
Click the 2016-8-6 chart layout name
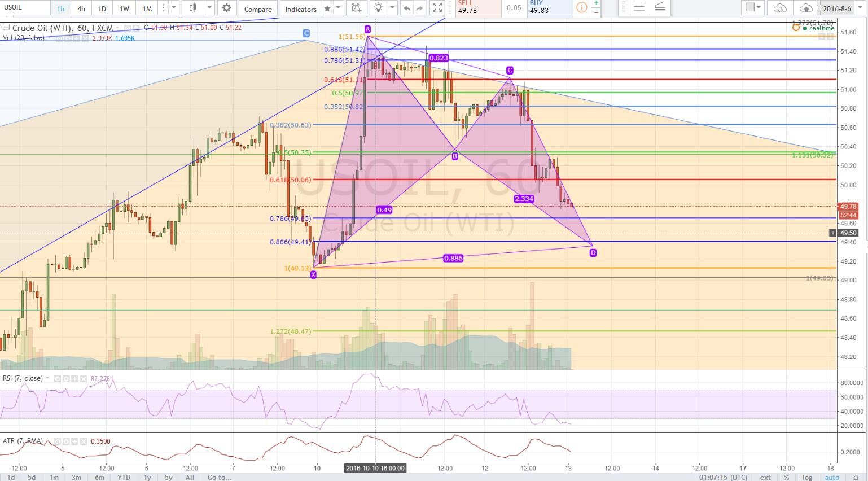836,8
